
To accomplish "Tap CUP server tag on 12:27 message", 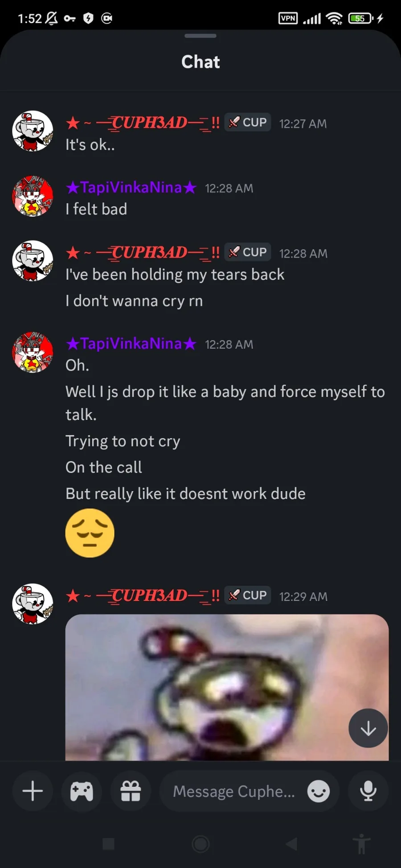I will pos(248,122).
